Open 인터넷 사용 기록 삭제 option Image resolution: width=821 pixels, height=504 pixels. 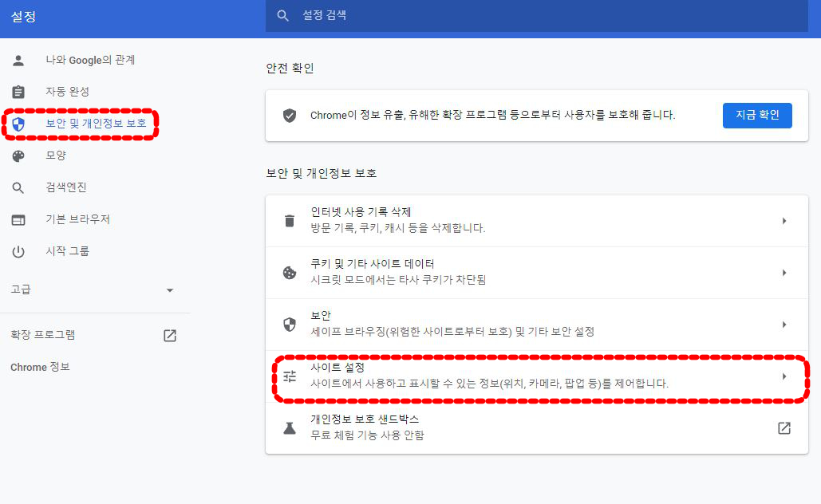pos(537,221)
